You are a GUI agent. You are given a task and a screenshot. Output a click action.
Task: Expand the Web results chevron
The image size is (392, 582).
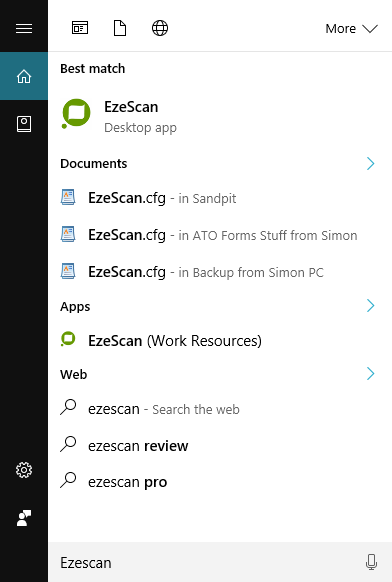tap(370, 373)
